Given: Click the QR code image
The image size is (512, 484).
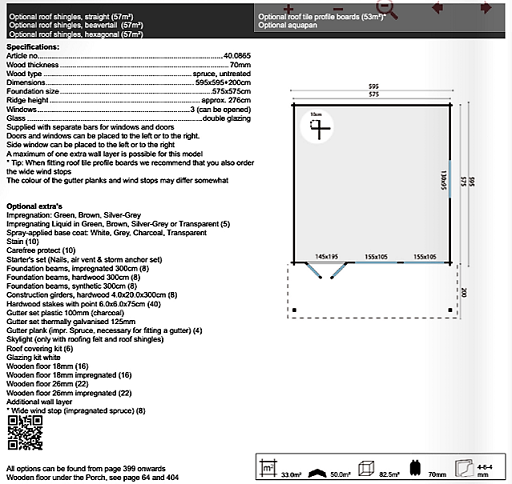Looking at the screenshot, I should [25, 433].
